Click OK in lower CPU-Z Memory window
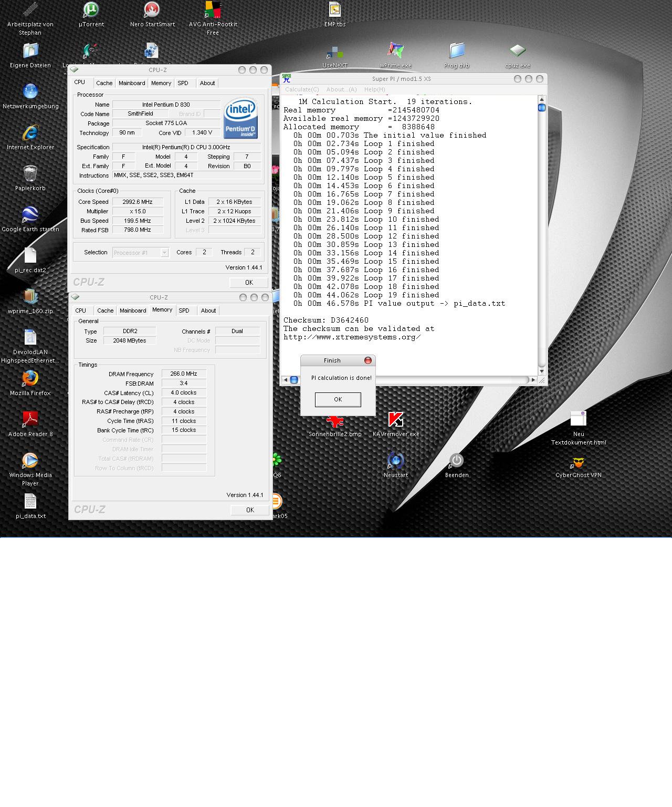This screenshot has height=807, width=672. tap(250, 510)
